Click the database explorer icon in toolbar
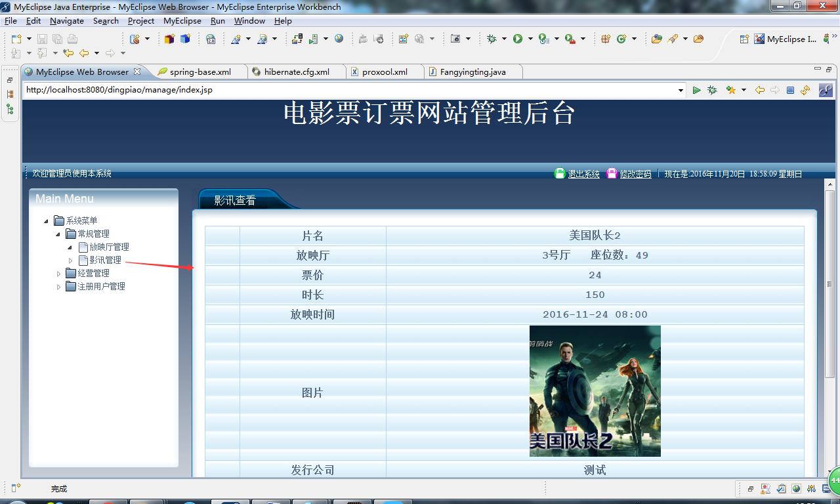 pos(135,39)
